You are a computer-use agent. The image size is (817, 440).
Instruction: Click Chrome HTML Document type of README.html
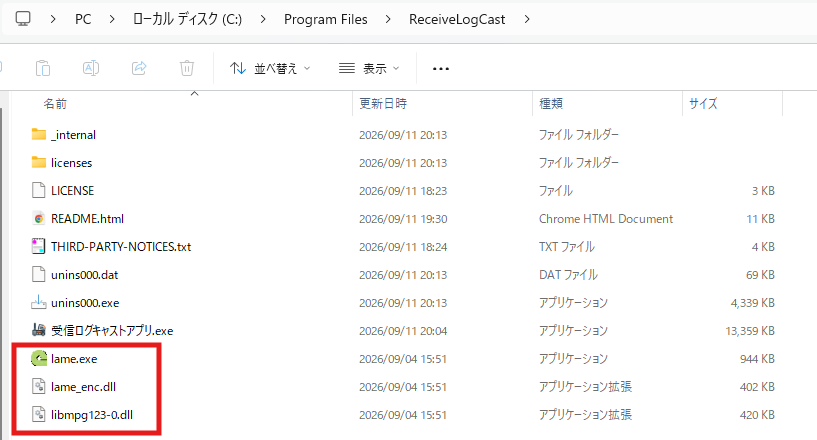pyautogui.click(x=606, y=219)
